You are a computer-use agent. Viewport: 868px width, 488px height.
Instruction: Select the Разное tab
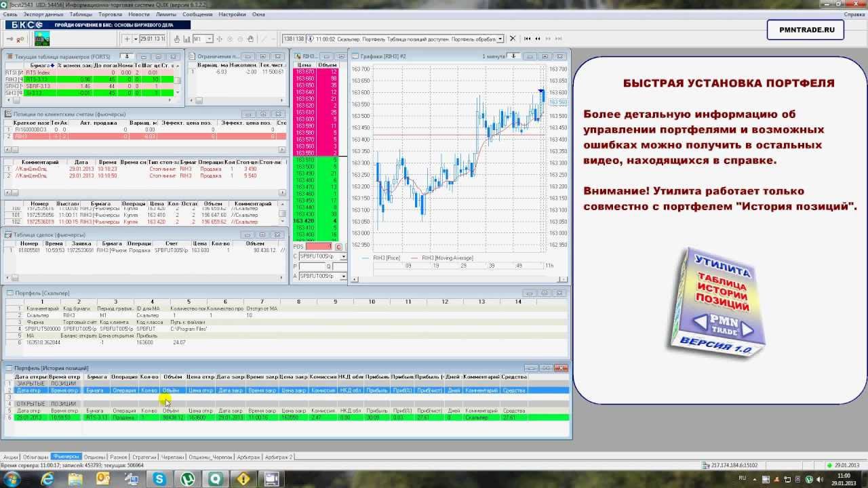pyautogui.click(x=119, y=457)
